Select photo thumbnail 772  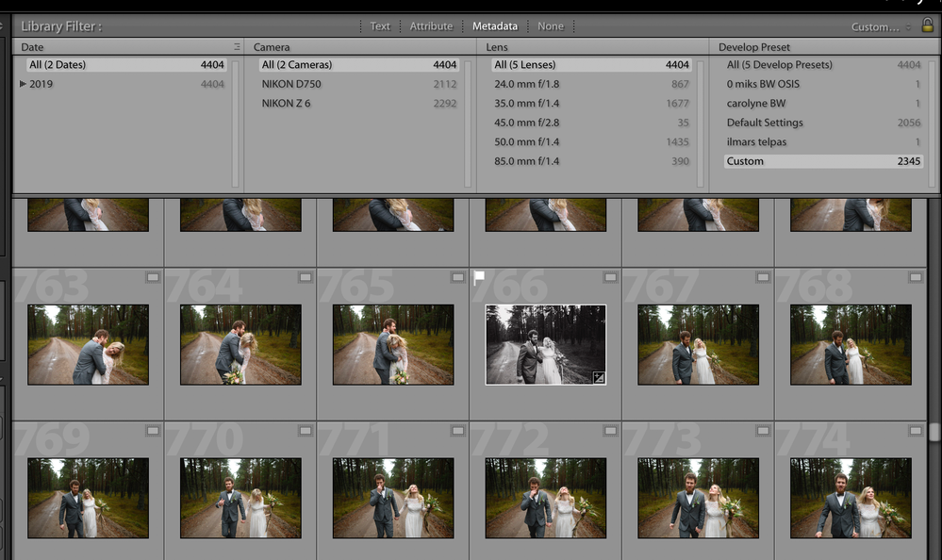click(546, 498)
